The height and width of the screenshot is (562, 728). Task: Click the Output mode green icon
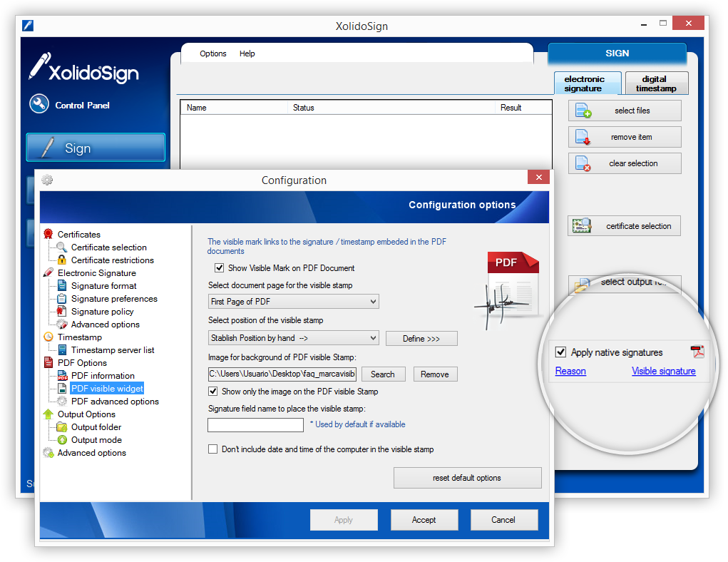click(x=62, y=439)
